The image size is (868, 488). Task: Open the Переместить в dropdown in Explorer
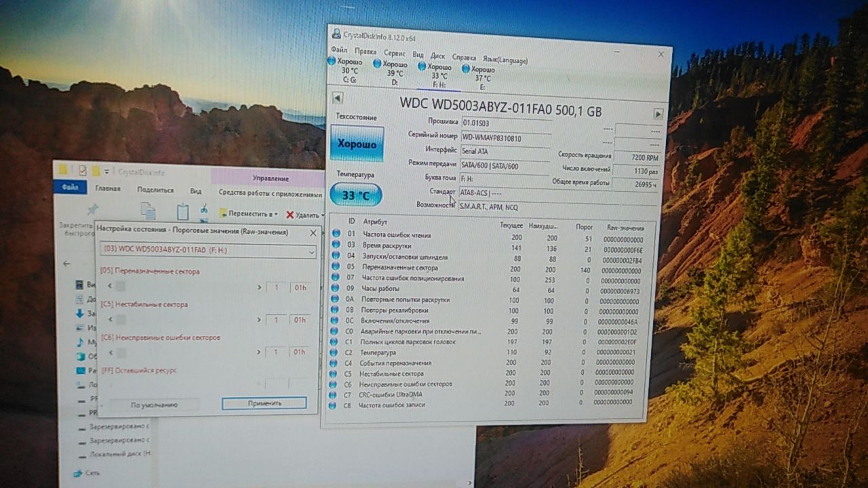(x=248, y=213)
